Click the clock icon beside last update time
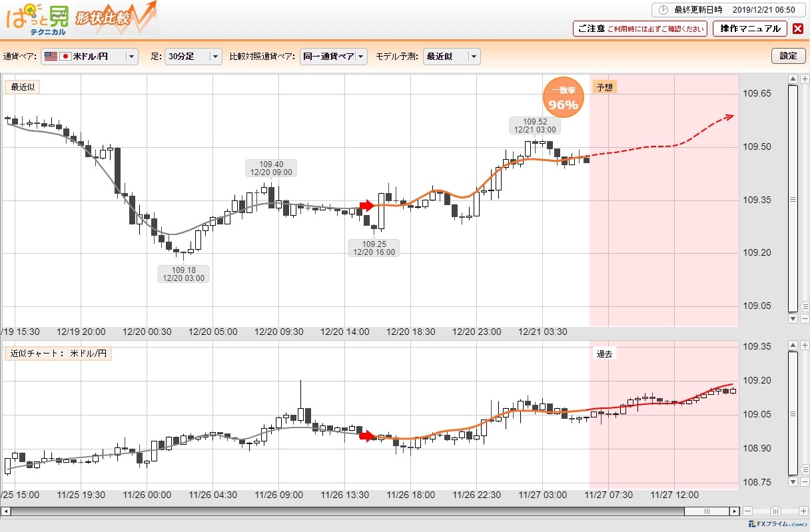 (663, 10)
